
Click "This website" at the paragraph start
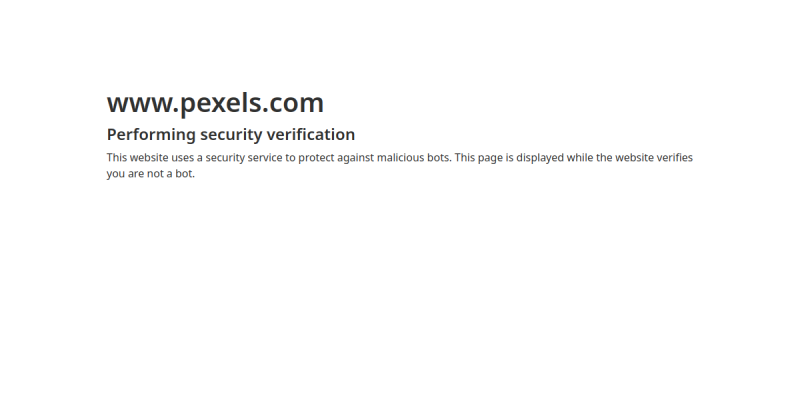[x=137, y=158]
